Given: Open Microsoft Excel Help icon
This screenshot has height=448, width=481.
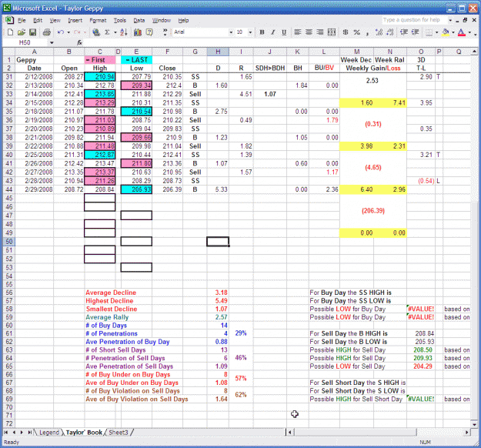Looking at the screenshot, I should tap(149, 32).
